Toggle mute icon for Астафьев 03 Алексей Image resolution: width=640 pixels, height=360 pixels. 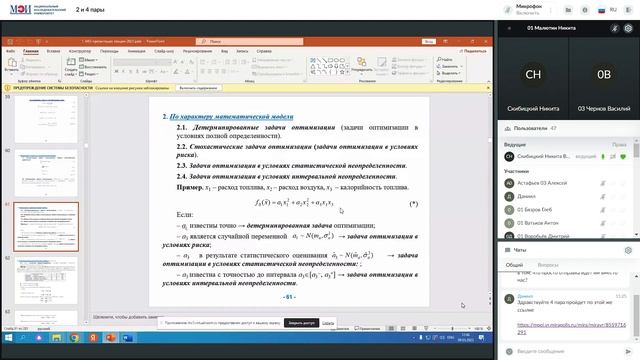tap(603, 184)
